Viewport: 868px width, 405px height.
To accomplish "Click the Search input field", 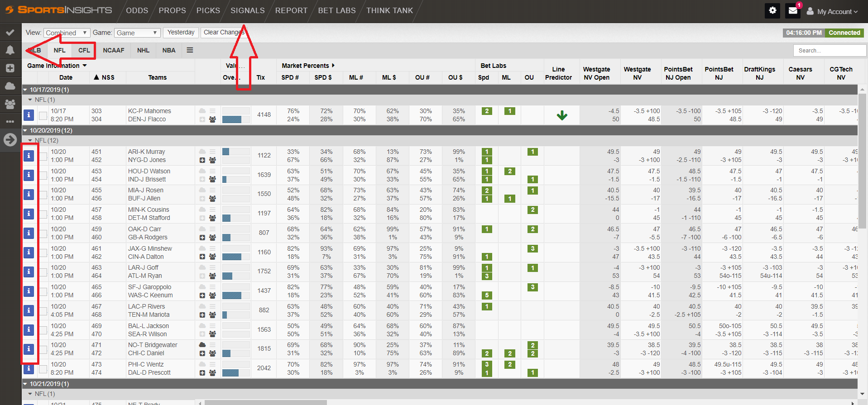I will click(x=829, y=51).
